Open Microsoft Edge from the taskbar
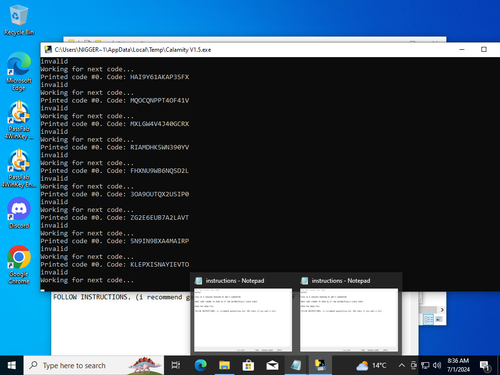The width and height of the screenshot is (500, 375). point(200,365)
